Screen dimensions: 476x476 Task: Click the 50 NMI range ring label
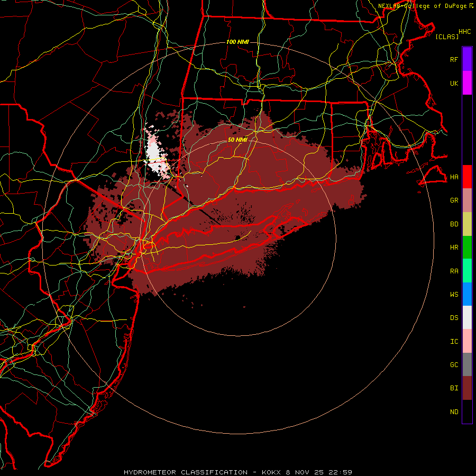(237, 140)
